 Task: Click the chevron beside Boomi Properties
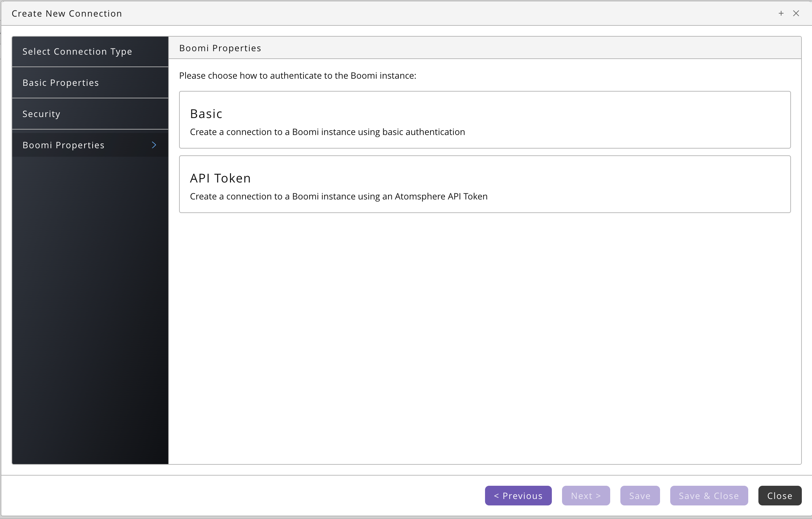tap(154, 145)
